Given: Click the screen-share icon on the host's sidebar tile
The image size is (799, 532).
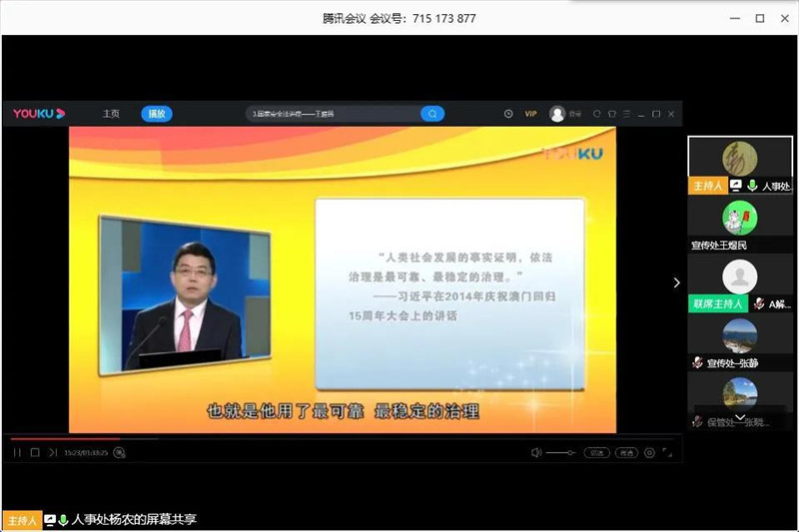Looking at the screenshot, I should 736,186.
